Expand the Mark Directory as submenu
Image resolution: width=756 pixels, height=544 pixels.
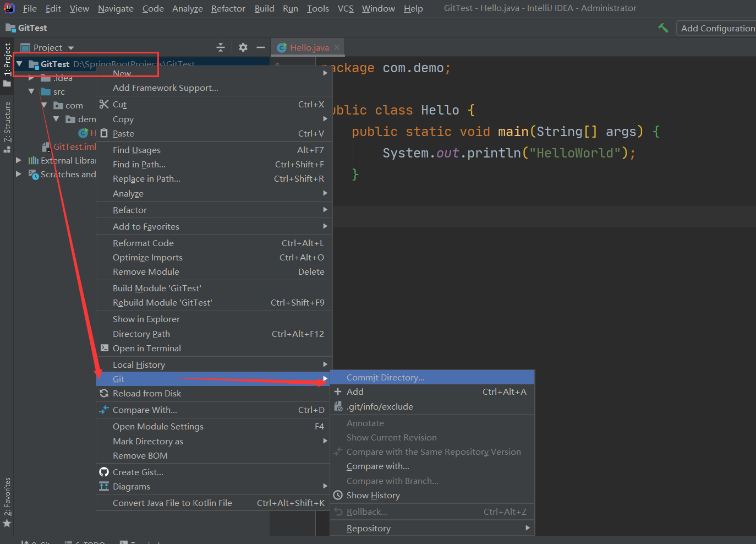[215, 441]
